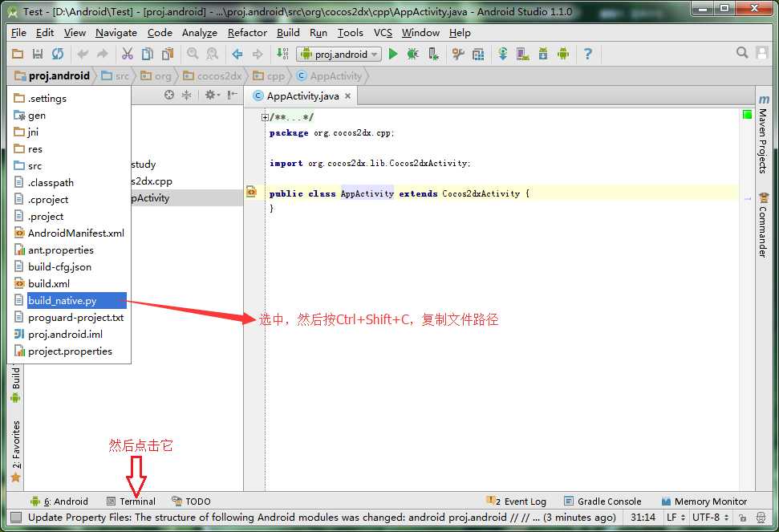Open the proj.android run configuration dropdown

pyautogui.click(x=339, y=54)
